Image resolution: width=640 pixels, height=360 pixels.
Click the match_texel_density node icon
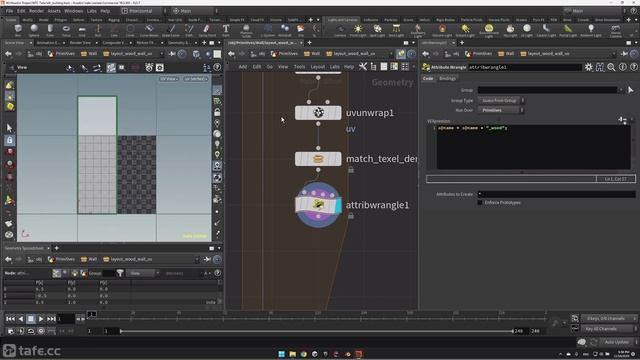click(318, 159)
